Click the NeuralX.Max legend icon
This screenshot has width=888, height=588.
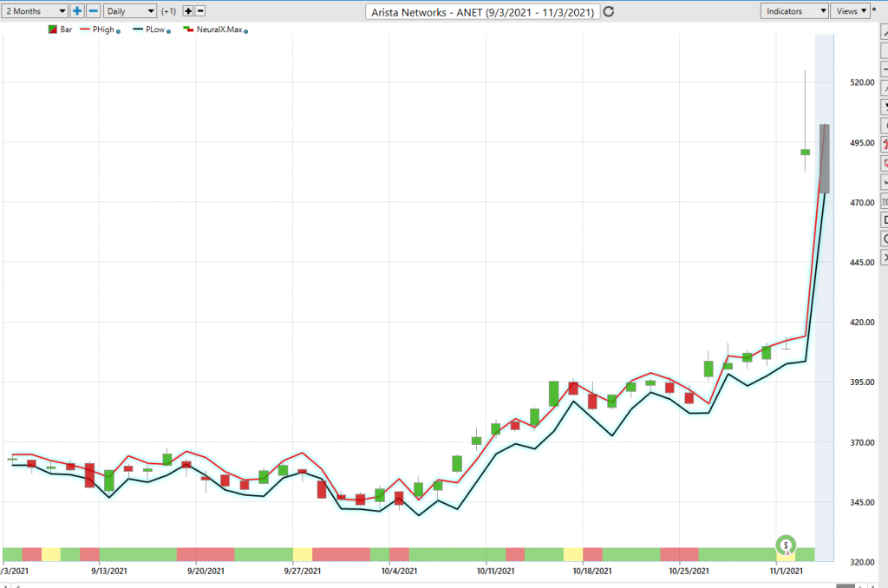coord(188,29)
